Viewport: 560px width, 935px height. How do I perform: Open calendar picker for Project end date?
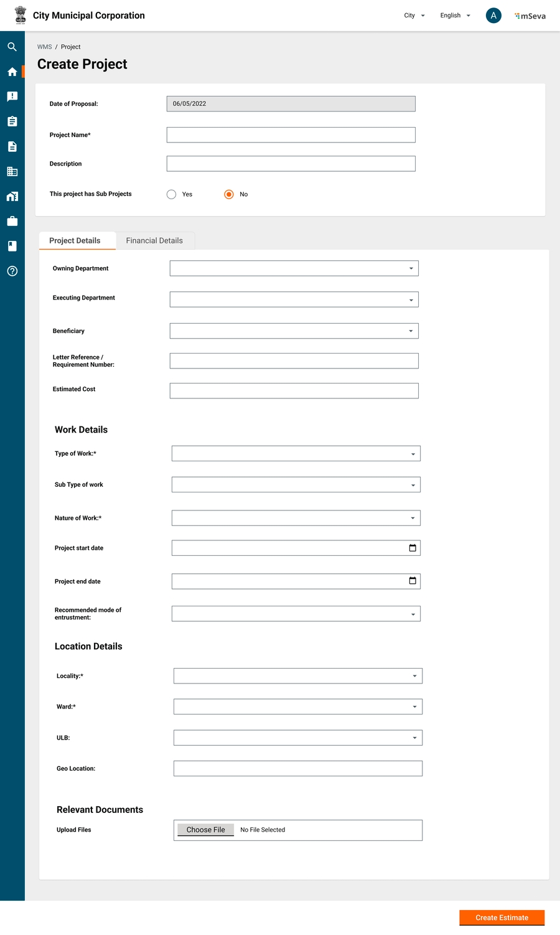pyautogui.click(x=412, y=581)
